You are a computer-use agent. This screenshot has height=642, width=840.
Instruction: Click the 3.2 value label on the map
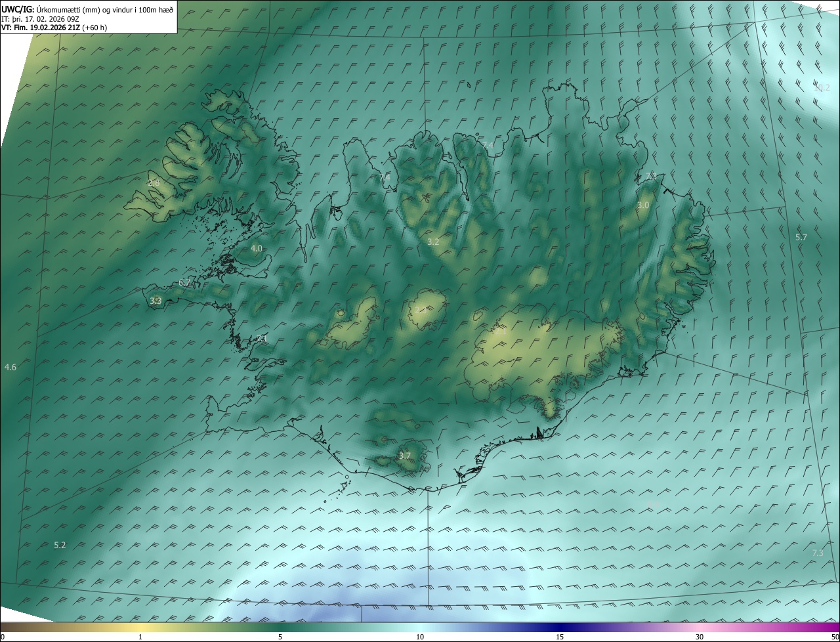(x=433, y=242)
